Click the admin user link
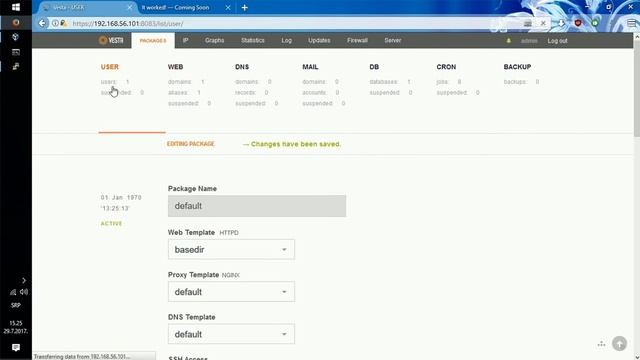 [x=529, y=41]
